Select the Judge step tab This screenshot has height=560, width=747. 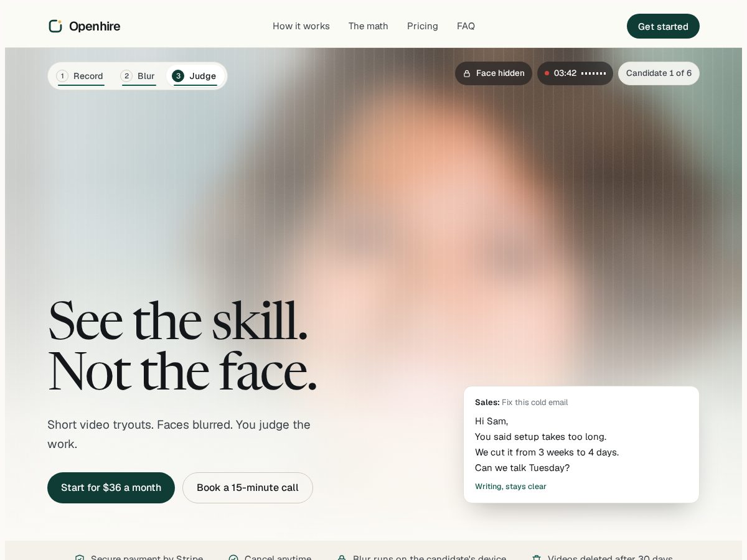coord(195,76)
